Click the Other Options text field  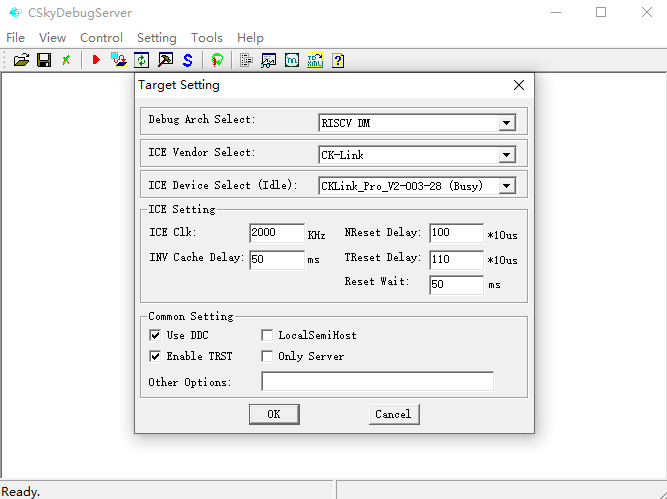377,382
